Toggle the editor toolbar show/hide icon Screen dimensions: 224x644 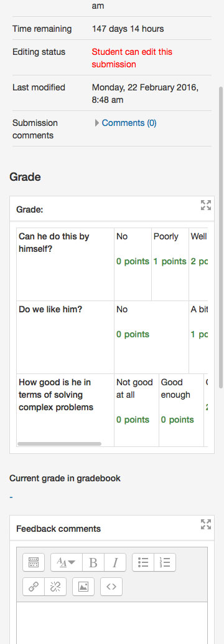tap(34, 562)
